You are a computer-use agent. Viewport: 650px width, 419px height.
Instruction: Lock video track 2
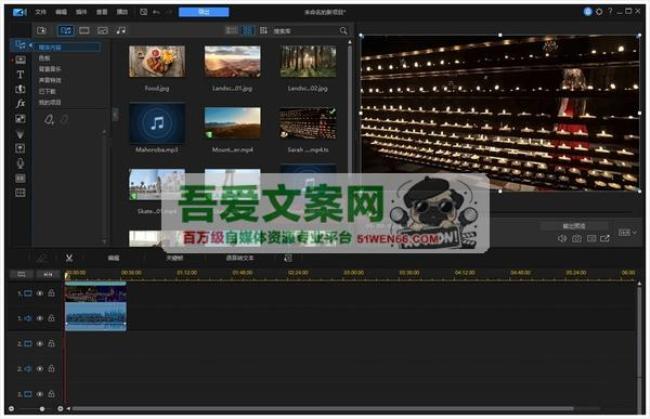[51, 344]
